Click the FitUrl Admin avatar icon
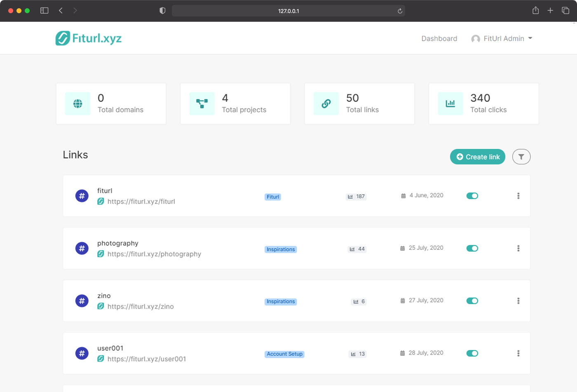Screen dimensions: 577x392 click(476, 39)
